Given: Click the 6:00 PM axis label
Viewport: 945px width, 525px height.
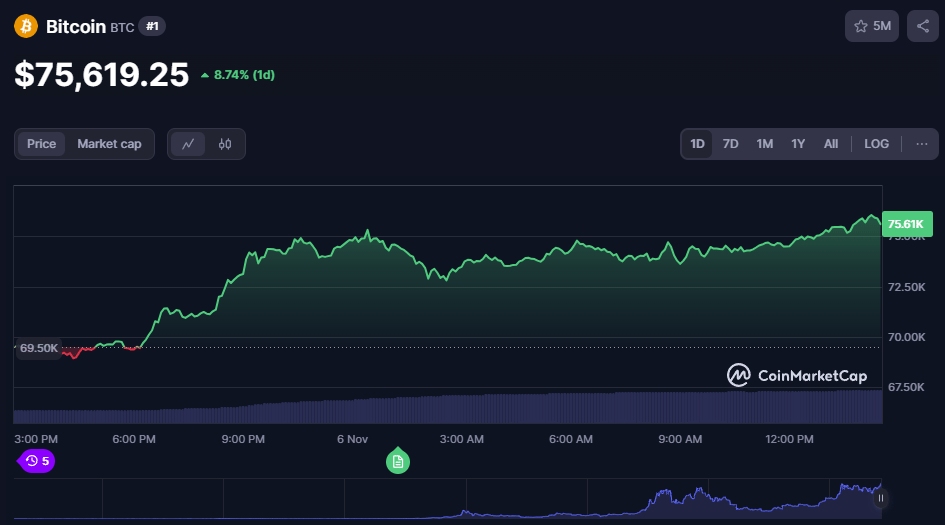Looking at the screenshot, I should click(134, 439).
